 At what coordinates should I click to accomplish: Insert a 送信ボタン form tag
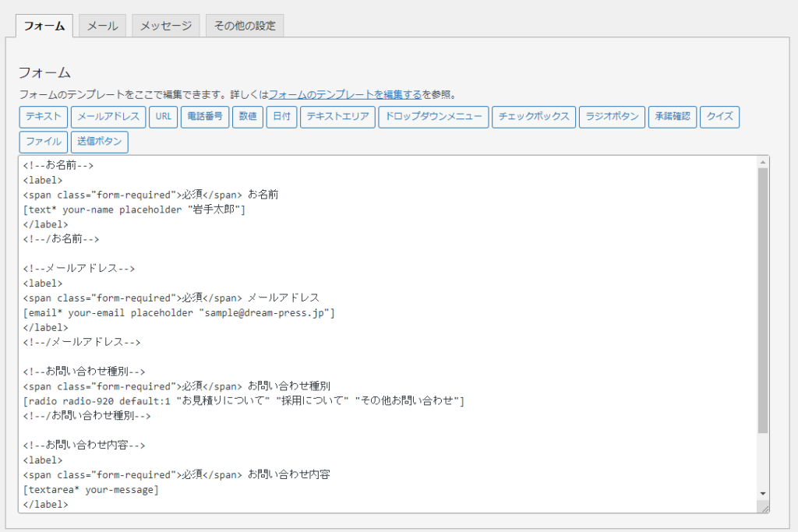tap(99, 143)
